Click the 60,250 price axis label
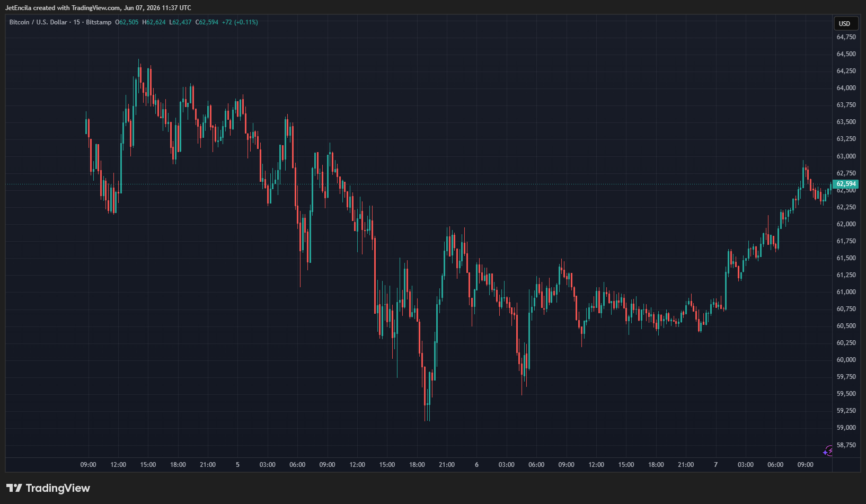The height and width of the screenshot is (504, 866). tap(846, 343)
